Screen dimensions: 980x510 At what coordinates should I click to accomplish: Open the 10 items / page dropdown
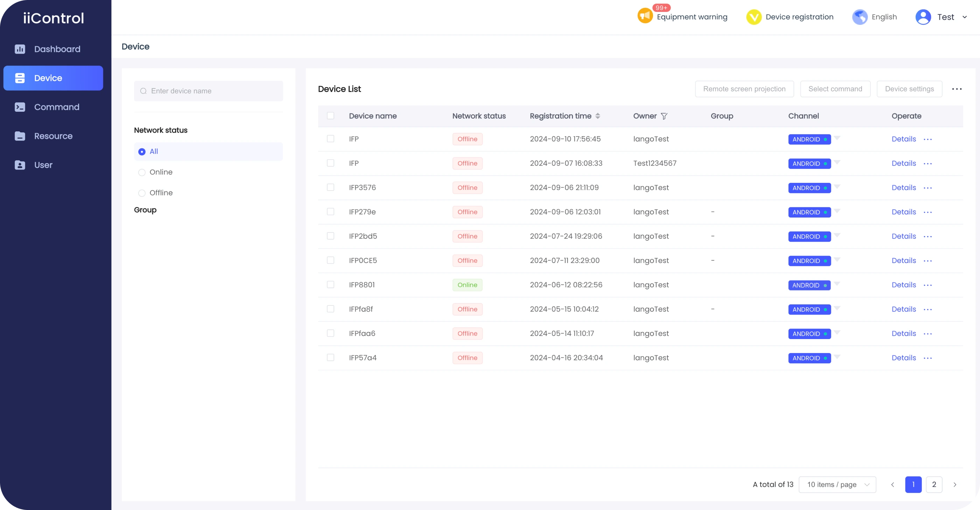point(837,484)
